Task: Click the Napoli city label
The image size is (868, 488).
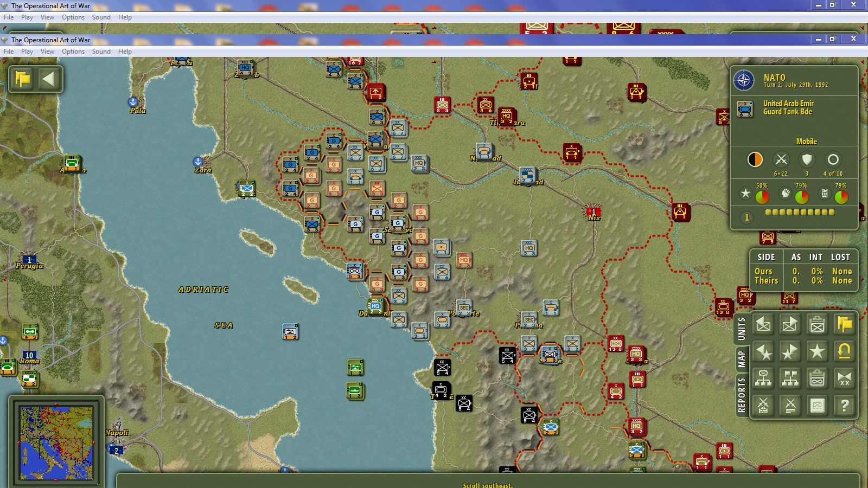Action: 117,433
